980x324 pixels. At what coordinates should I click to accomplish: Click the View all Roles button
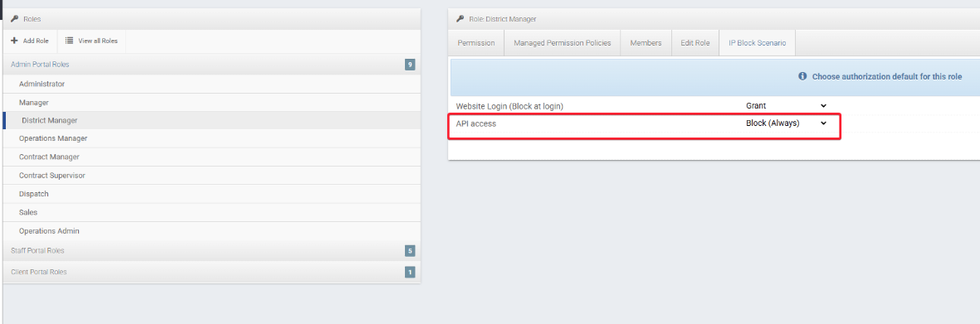click(92, 41)
